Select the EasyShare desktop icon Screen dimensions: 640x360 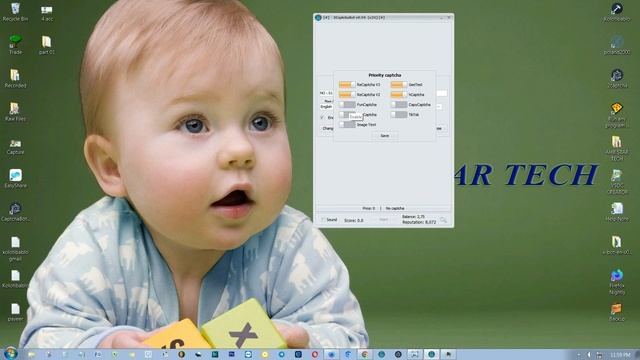(15, 178)
